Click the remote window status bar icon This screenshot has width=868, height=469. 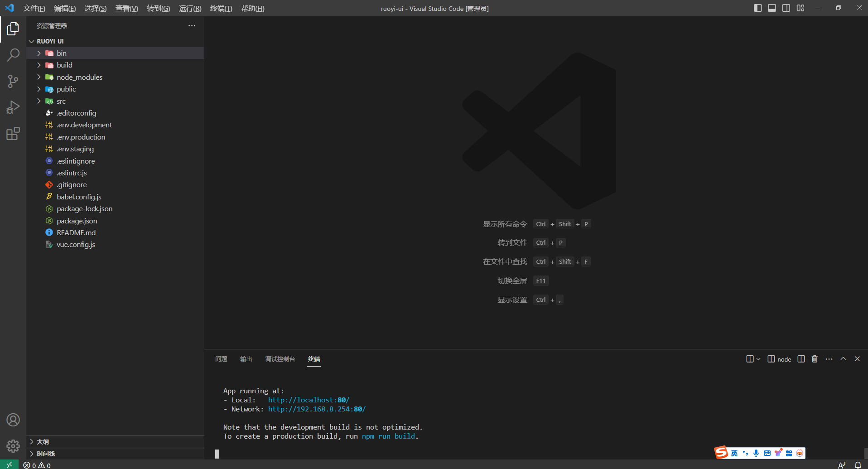[x=9, y=465]
